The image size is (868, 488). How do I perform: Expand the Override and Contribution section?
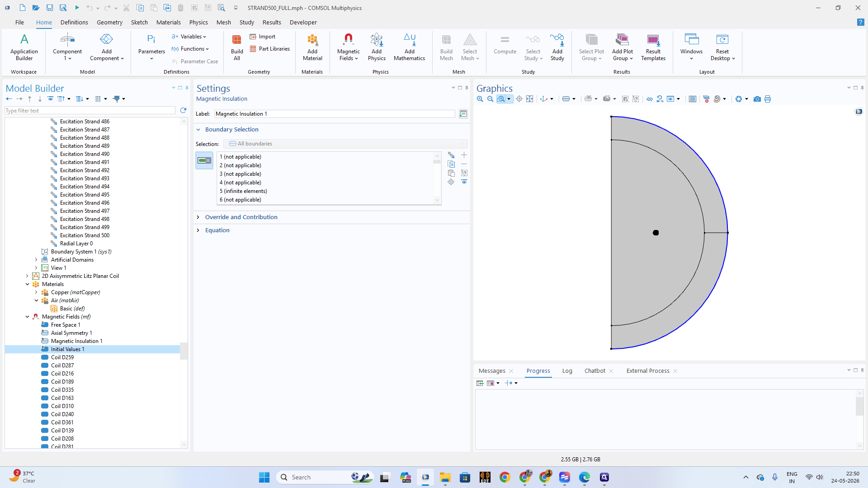[198, 217]
